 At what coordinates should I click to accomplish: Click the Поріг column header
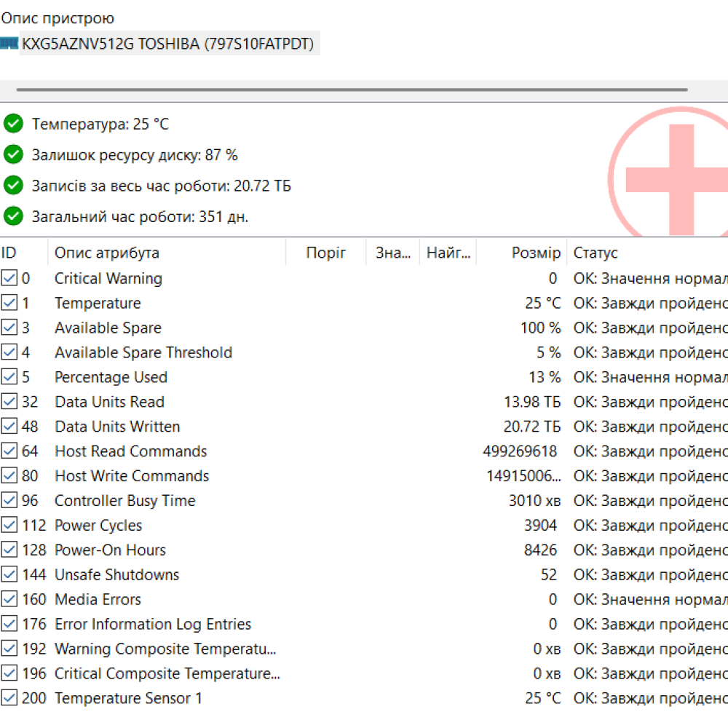click(x=325, y=253)
